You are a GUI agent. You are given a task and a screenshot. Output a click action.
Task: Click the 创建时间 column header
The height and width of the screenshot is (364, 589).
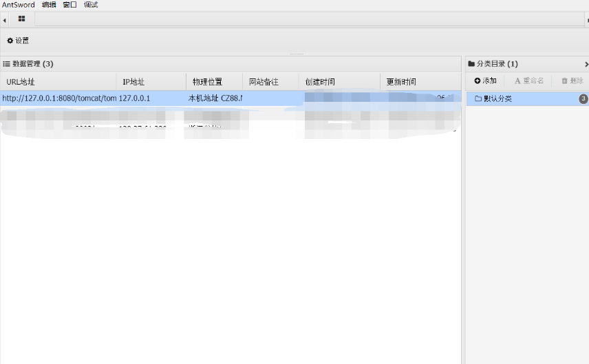pos(339,81)
